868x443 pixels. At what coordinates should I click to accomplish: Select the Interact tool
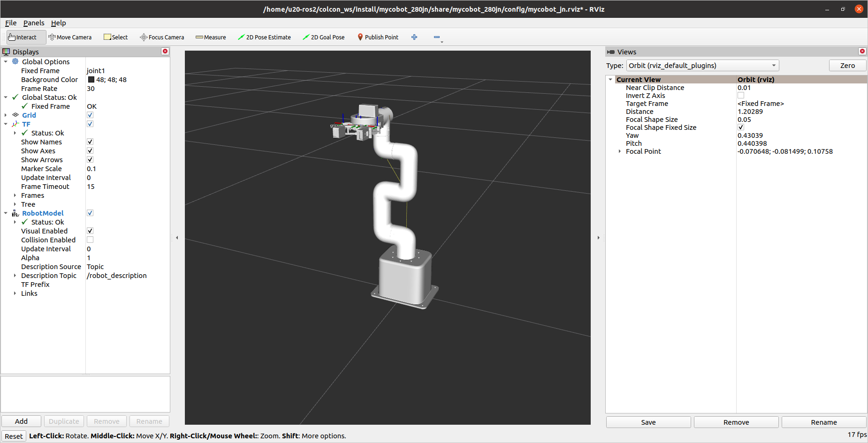click(x=23, y=37)
